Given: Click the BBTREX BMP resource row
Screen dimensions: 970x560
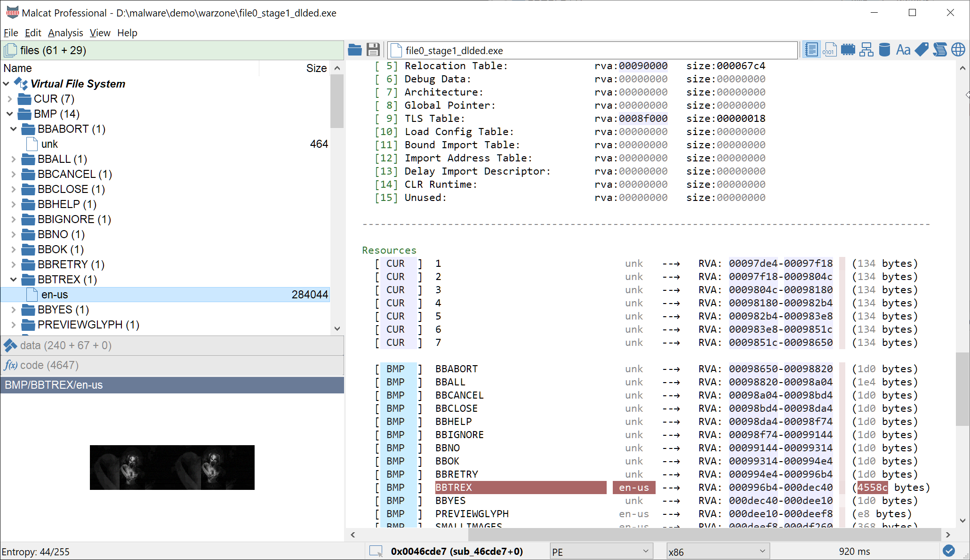Looking at the screenshot, I should pos(517,488).
